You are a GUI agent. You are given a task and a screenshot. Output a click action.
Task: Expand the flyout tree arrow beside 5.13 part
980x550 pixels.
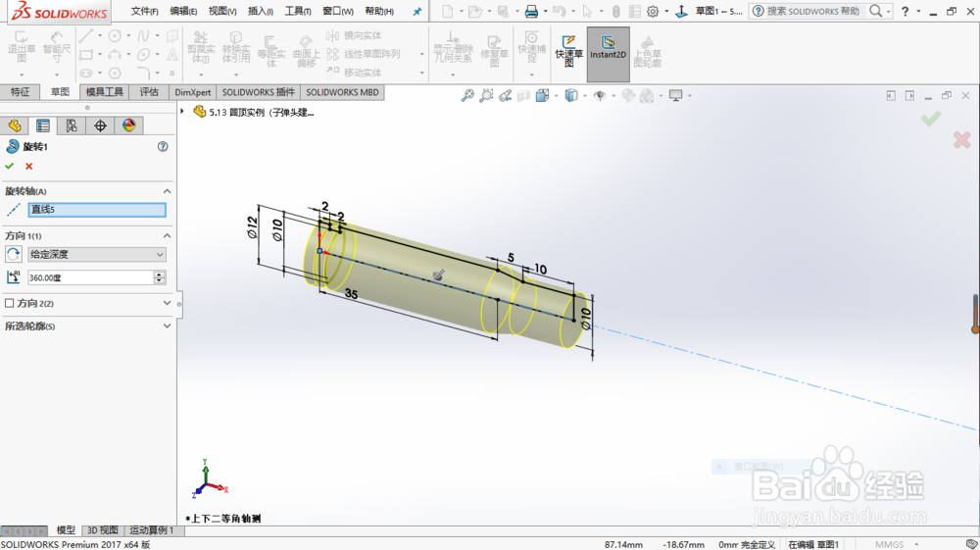pyautogui.click(x=182, y=111)
